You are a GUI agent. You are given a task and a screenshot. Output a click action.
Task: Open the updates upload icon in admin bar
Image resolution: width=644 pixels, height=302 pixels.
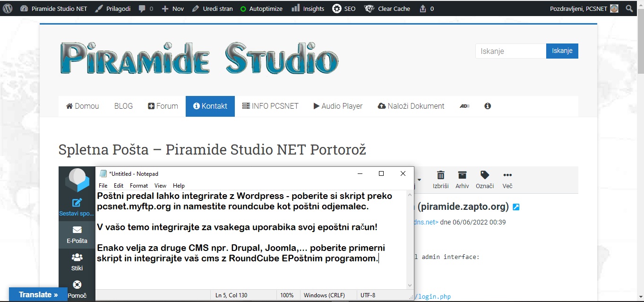(x=427, y=9)
